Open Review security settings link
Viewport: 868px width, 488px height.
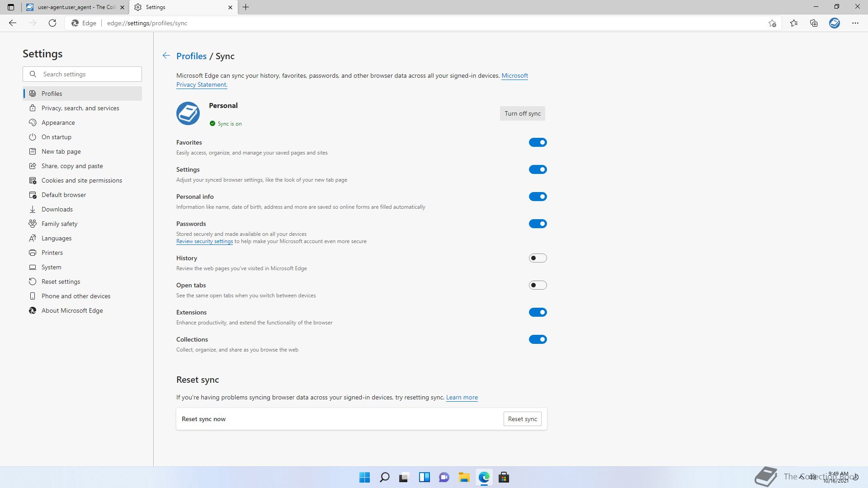point(204,241)
